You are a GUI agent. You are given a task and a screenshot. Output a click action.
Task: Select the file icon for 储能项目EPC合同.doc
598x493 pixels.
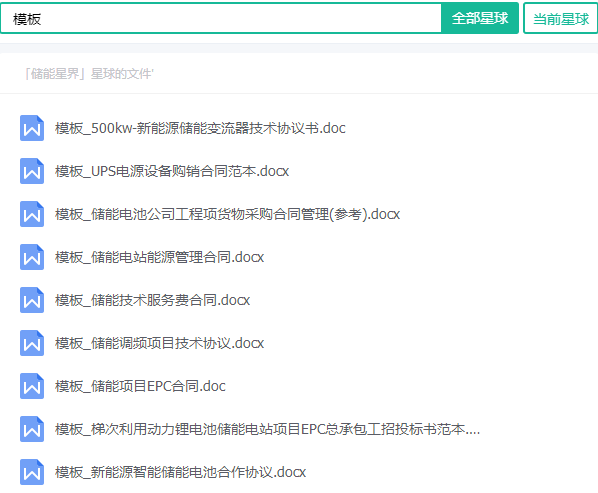click(x=32, y=386)
